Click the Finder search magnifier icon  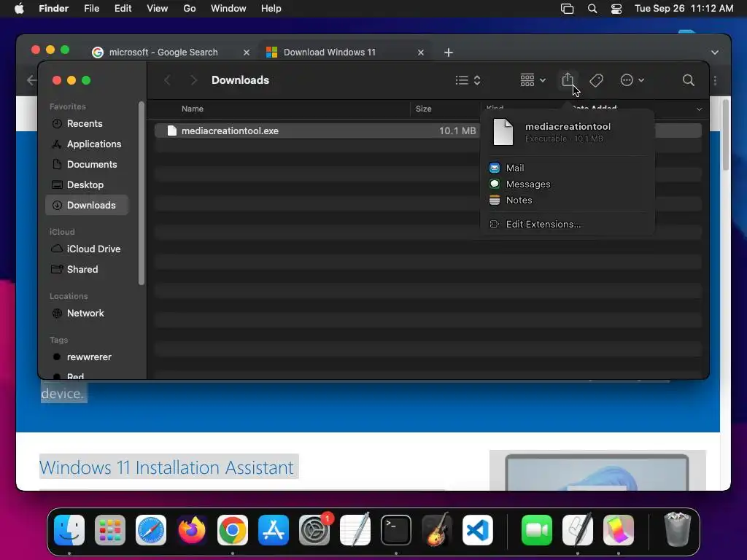click(x=688, y=80)
